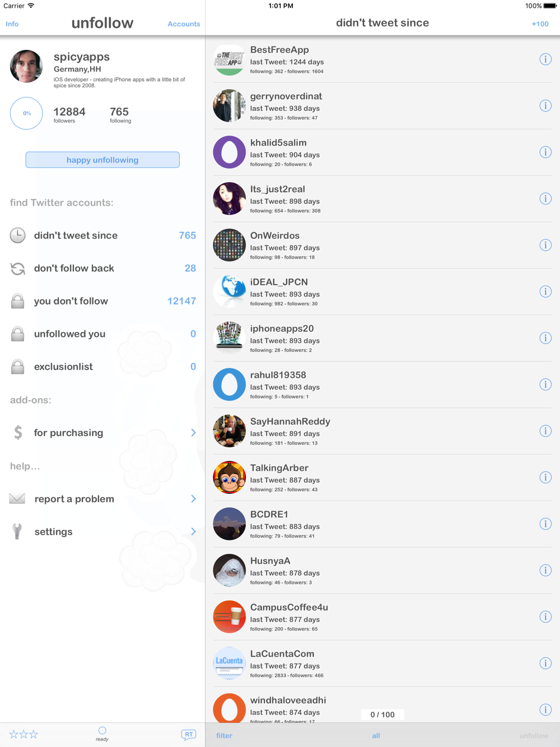
Task: Open the Info page
Action: point(12,24)
